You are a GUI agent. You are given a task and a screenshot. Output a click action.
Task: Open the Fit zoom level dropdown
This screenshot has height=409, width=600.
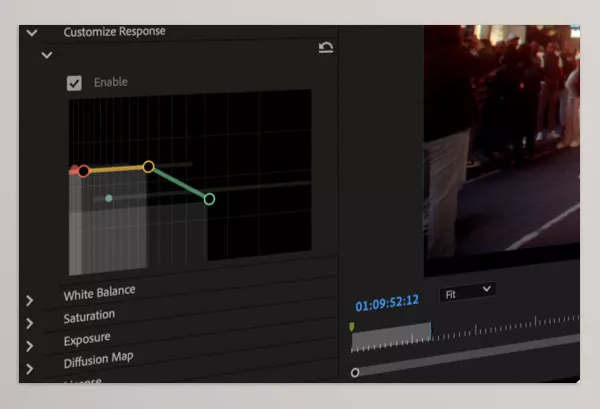click(468, 292)
